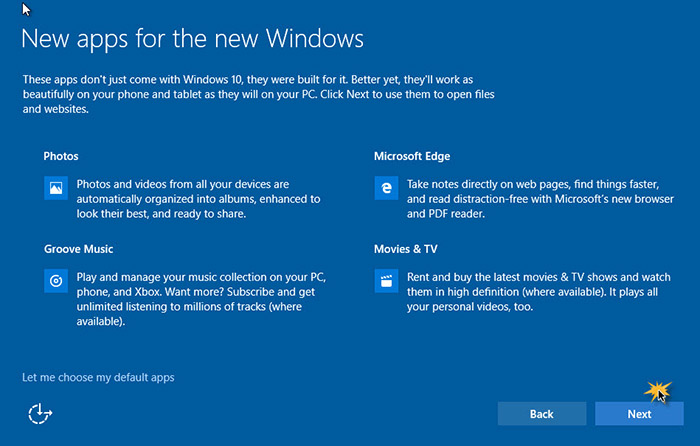Click the Microsoft Edge icon
The height and width of the screenshot is (446, 700).
coord(386,188)
